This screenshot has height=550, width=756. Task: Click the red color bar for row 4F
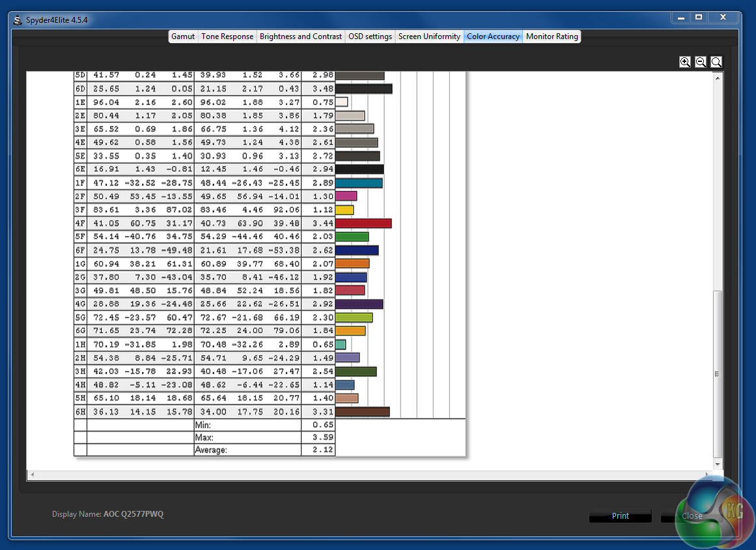point(363,224)
